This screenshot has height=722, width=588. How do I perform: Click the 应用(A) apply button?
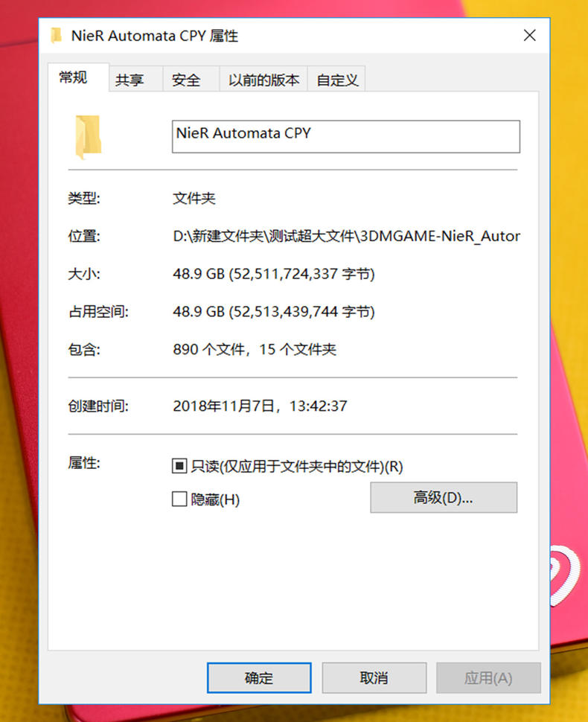[x=488, y=678]
